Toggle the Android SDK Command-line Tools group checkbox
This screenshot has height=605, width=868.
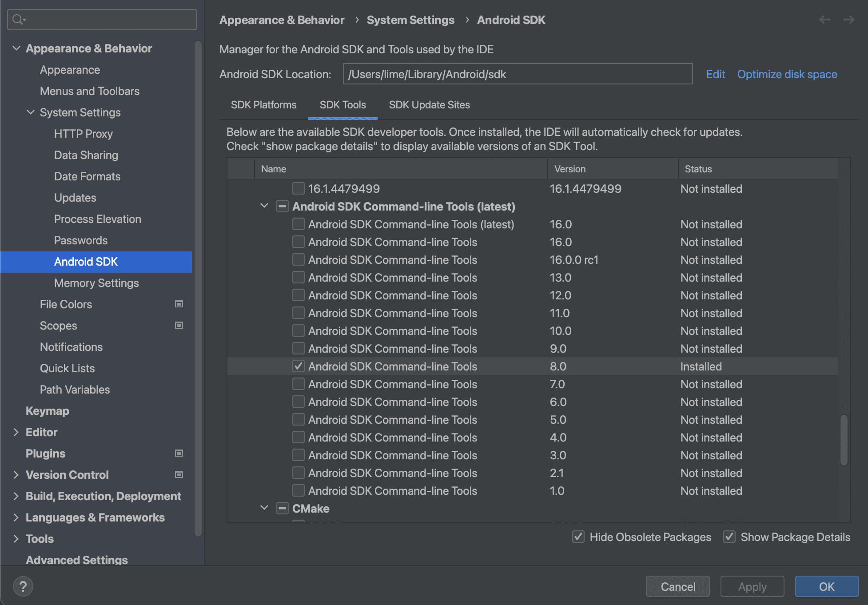pyautogui.click(x=283, y=206)
